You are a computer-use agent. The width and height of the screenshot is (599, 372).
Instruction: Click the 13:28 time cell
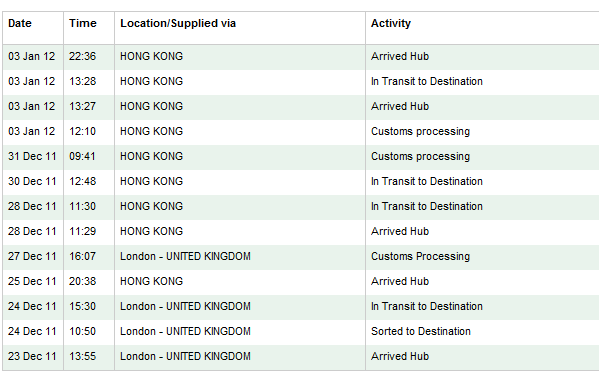click(83, 81)
